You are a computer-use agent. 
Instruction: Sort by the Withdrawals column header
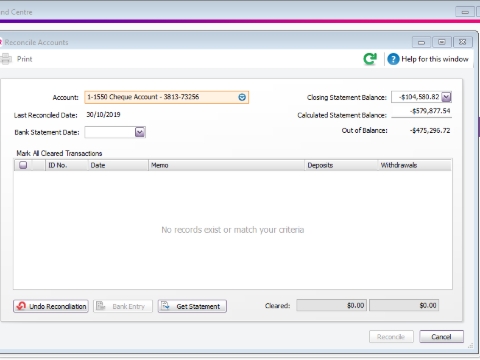[415, 165]
